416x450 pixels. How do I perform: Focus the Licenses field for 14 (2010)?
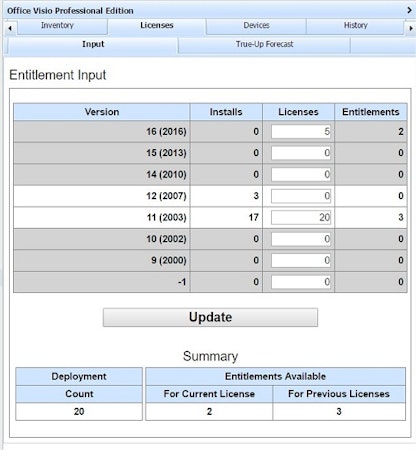pyautogui.click(x=301, y=174)
